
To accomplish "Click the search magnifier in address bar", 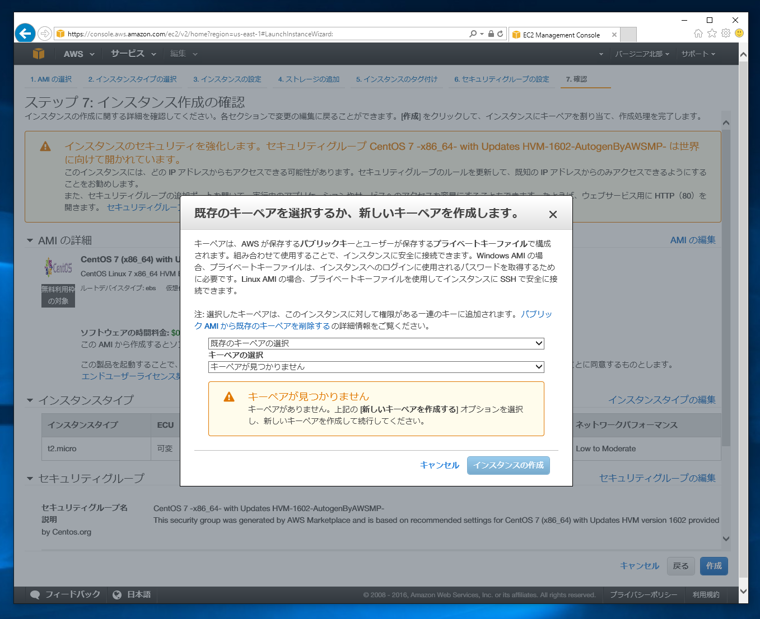I will pyautogui.click(x=473, y=34).
